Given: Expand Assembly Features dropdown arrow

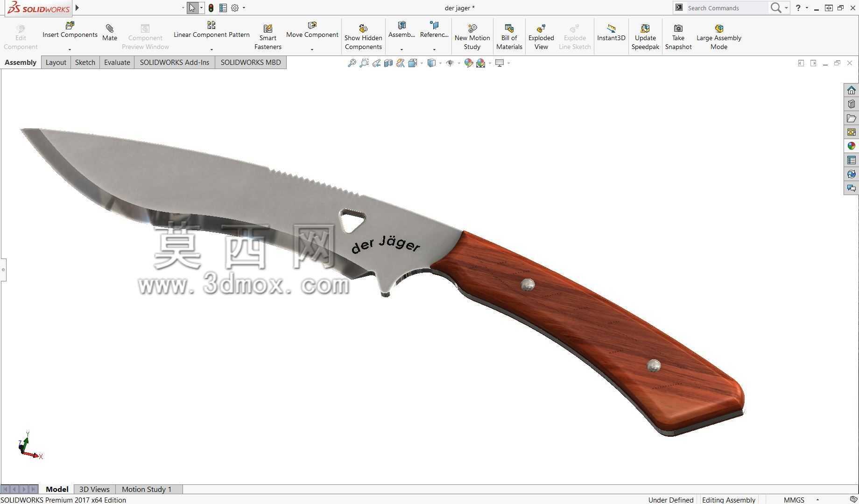Looking at the screenshot, I should tap(401, 49).
